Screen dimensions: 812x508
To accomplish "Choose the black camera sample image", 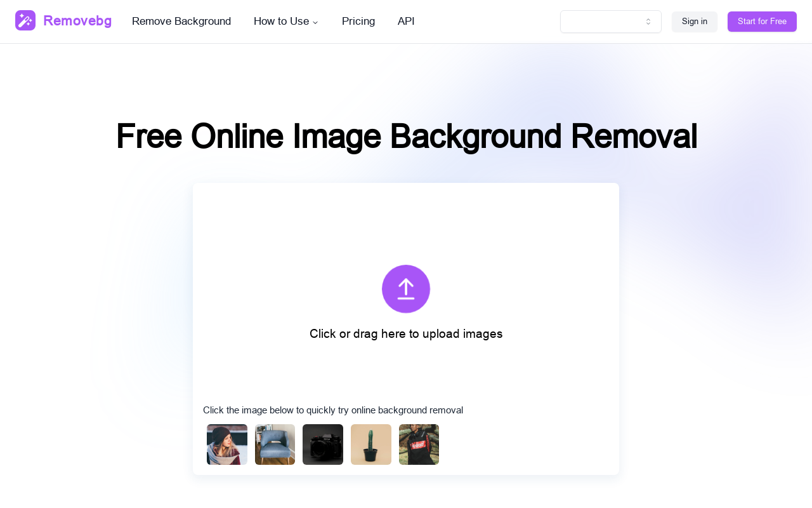I will point(323,444).
